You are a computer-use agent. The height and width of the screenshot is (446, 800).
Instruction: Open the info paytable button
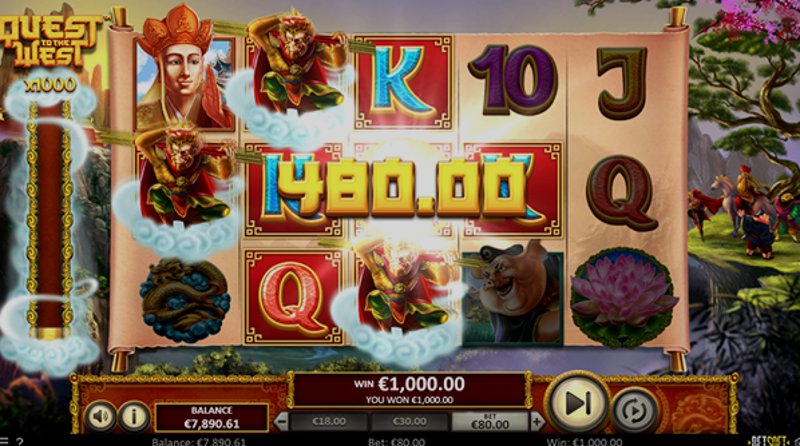point(134,416)
